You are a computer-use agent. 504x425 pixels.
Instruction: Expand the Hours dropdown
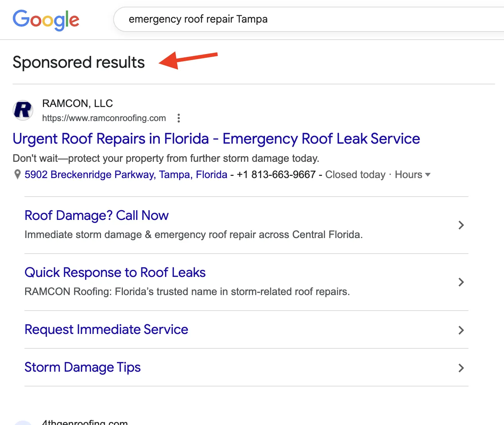pyautogui.click(x=412, y=174)
